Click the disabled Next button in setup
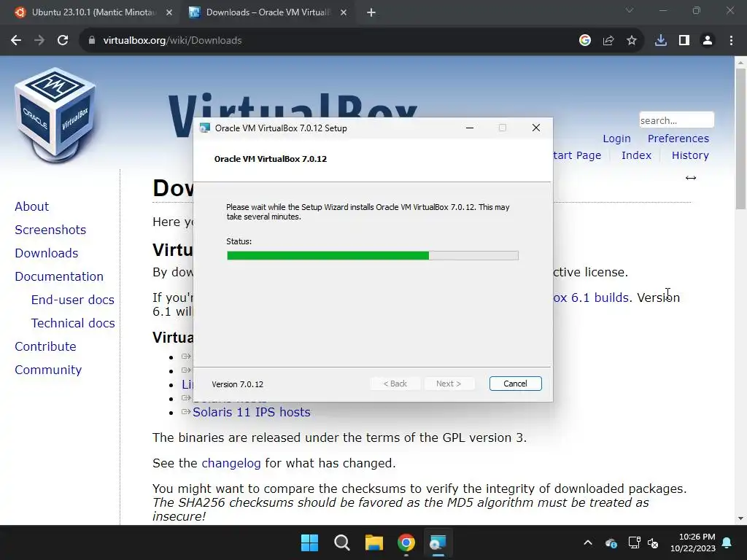The image size is (747, 560). [x=449, y=384]
